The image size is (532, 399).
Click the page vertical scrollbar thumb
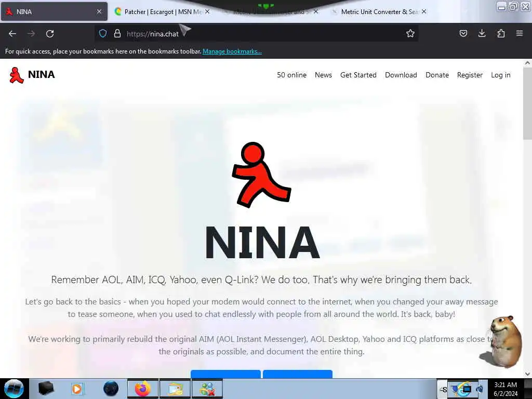[x=527, y=103]
